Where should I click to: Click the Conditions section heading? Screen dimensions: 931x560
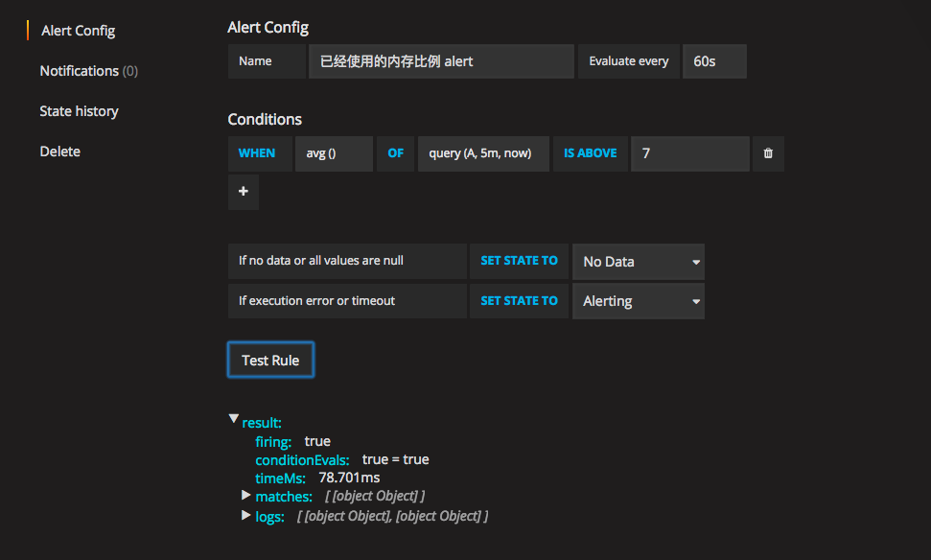(265, 119)
